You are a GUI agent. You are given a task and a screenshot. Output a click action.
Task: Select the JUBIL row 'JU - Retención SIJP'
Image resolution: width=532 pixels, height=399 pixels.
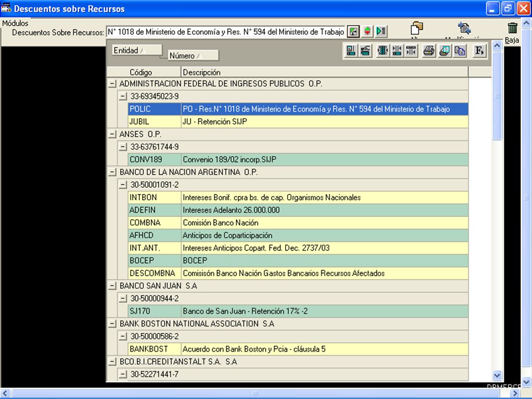click(x=298, y=122)
